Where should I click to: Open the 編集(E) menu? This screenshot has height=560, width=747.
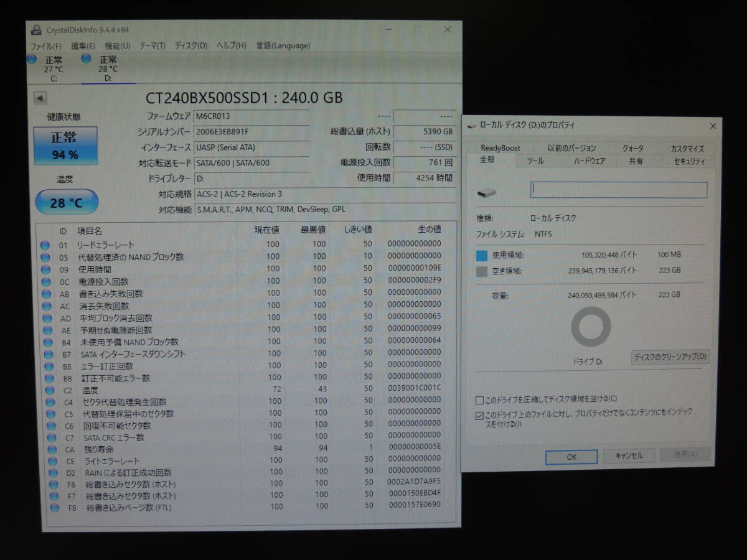pos(83,46)
